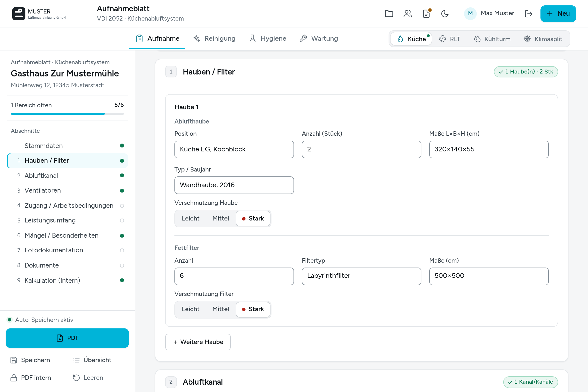Add another hood via Weitere Haube
Screen dimensions: 588x392
(198, 342)
